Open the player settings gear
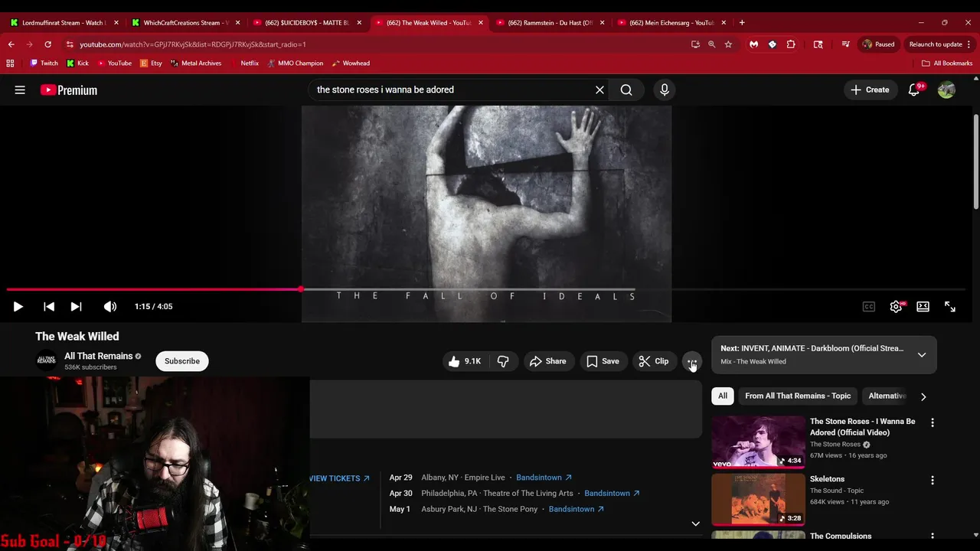The image size is (980, 551). [896, 306]
